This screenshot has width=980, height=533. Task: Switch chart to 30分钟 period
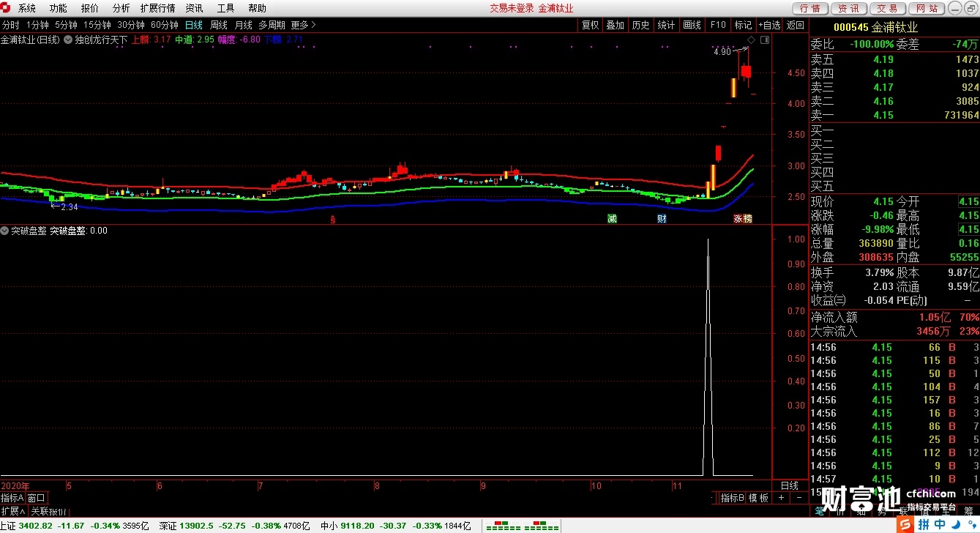tap(131, 25)
